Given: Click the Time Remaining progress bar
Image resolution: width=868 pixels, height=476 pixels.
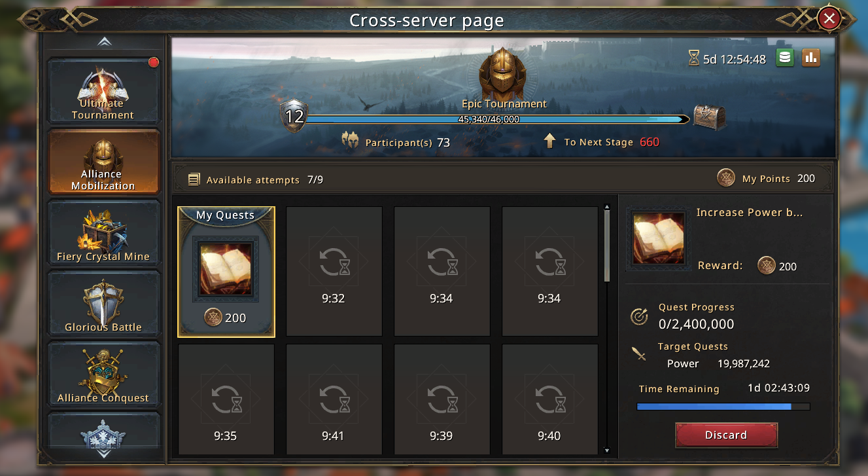Looking at the screenshot, I should (723, 407).
